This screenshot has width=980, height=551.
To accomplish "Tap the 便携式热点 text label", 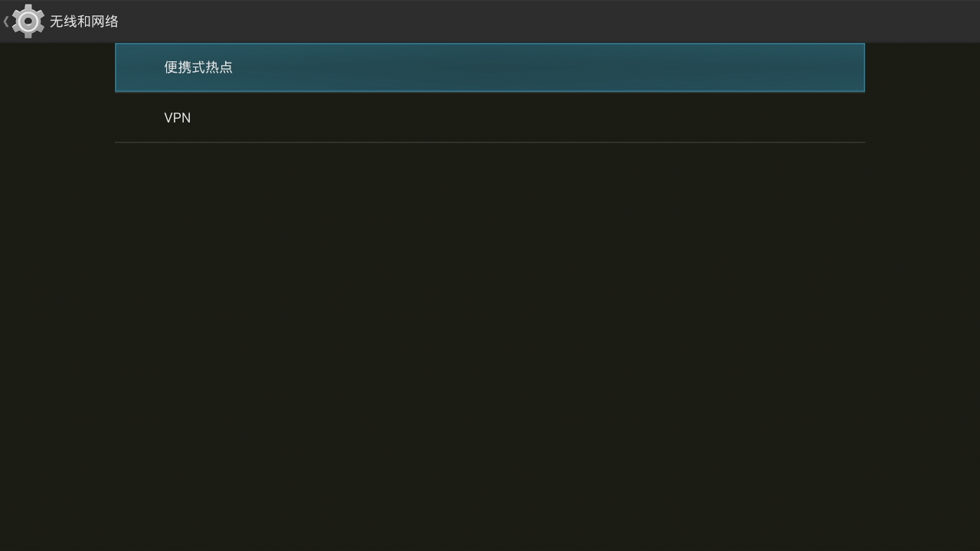I will (198, 67).
